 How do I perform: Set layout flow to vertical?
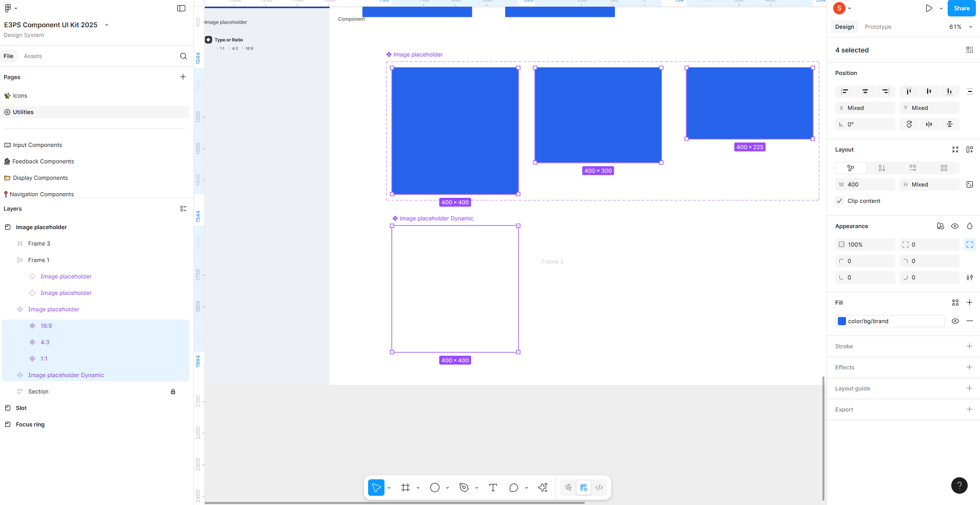[x=881, y=168]
